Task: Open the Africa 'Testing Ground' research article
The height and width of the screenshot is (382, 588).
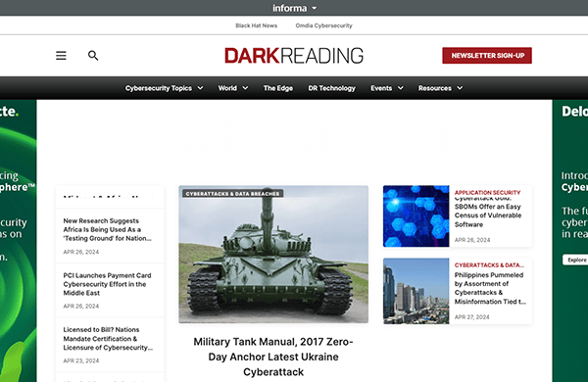Action: 107,229
